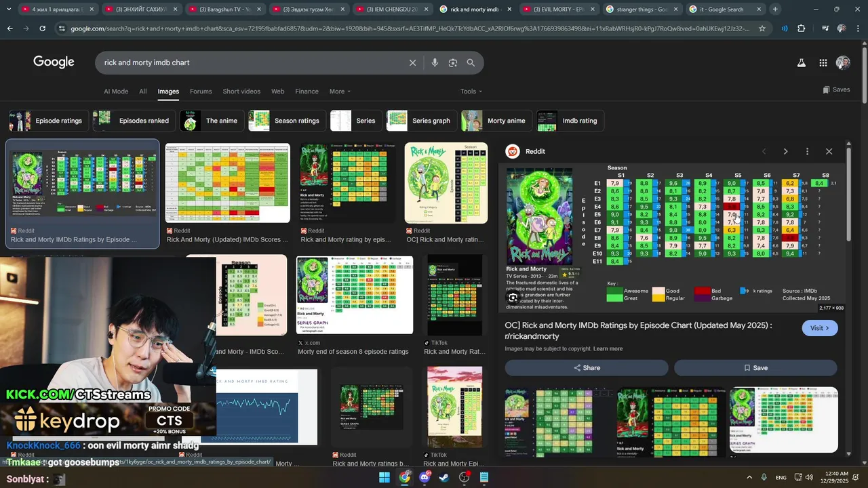Switch to Short videos tab
The image size is (868, 488).
[x=241, y=91]
